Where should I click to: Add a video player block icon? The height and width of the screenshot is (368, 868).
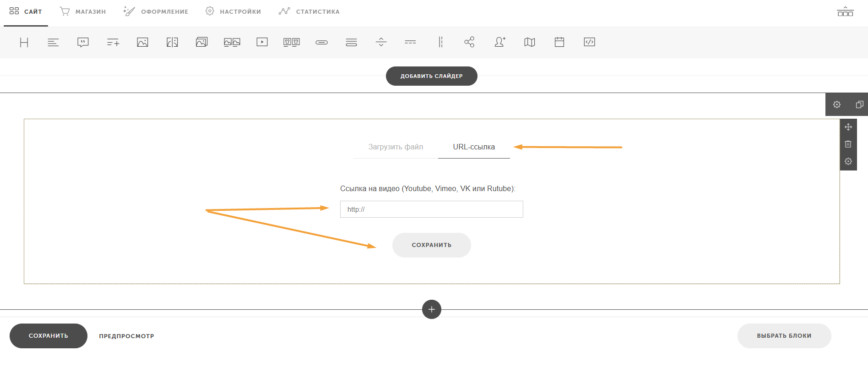tap(262, 42)
